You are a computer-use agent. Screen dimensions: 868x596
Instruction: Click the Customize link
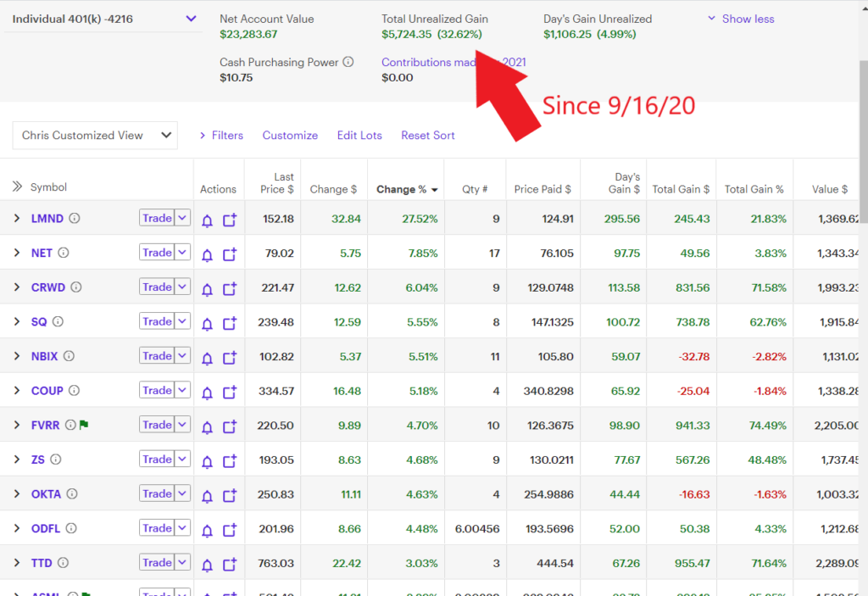click(x=290, y=135)
